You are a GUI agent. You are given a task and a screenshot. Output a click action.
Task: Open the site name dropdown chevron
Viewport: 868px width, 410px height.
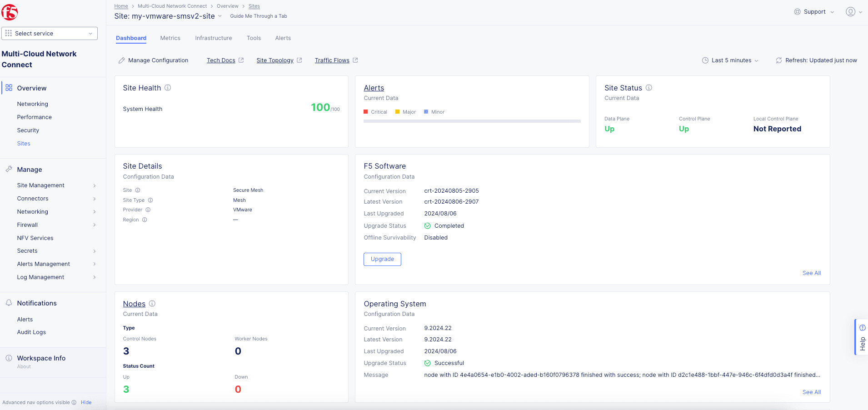click(220, 16)
